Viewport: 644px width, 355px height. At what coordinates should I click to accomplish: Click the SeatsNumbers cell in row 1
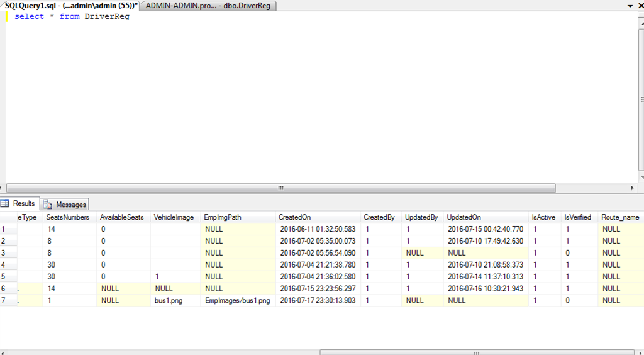(x=70, y=229)
